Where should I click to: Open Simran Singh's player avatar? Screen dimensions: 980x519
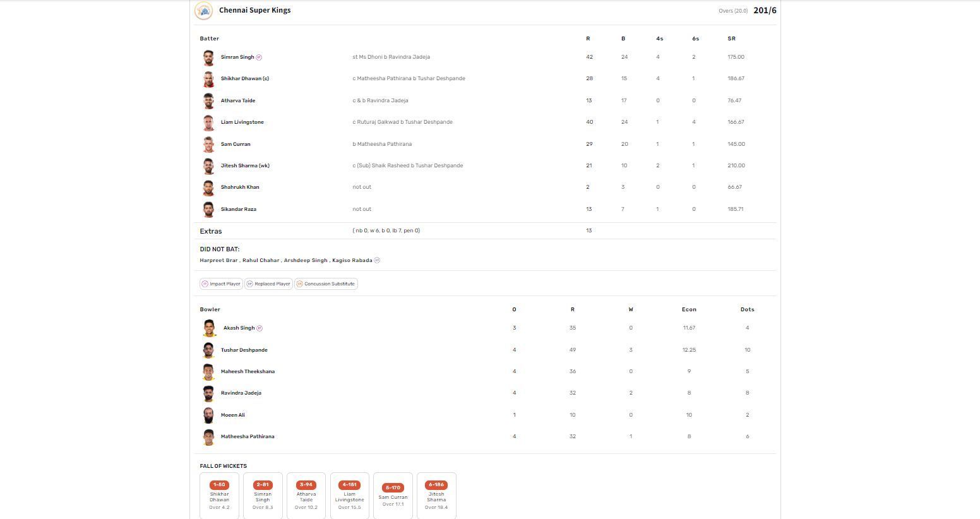tap(208, 57)
